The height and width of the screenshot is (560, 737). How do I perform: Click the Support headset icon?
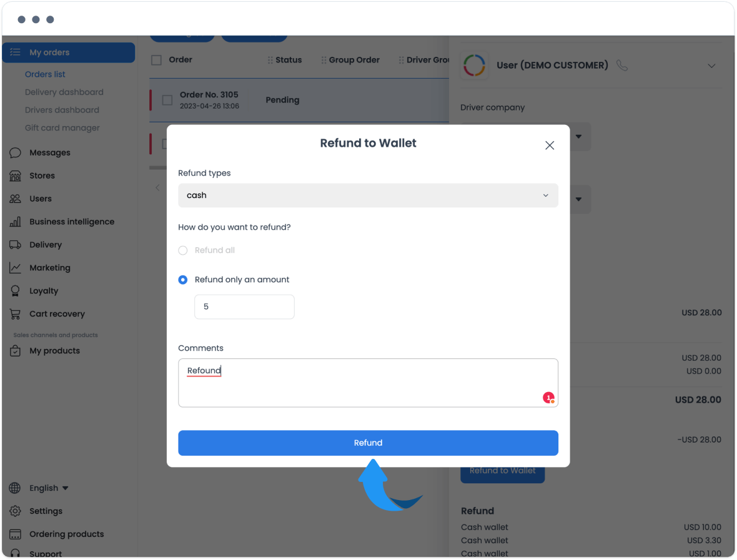click(x=15, y=553)
